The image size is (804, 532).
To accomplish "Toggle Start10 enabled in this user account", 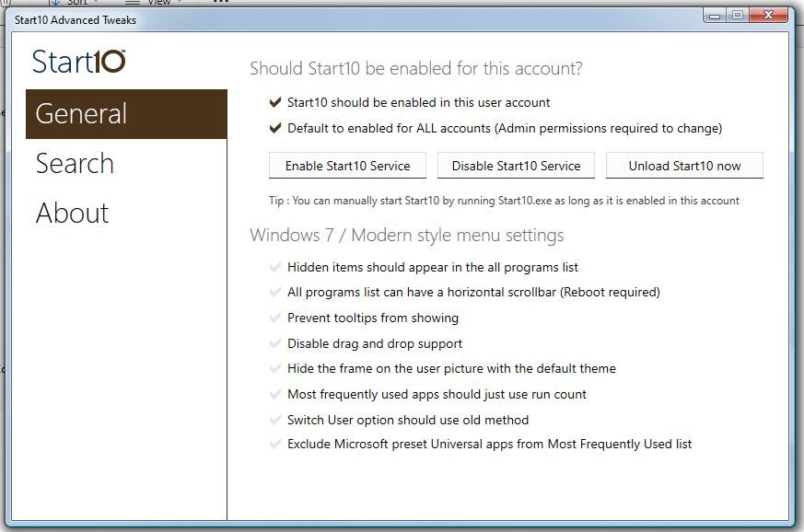I will [x=274, y=102].
